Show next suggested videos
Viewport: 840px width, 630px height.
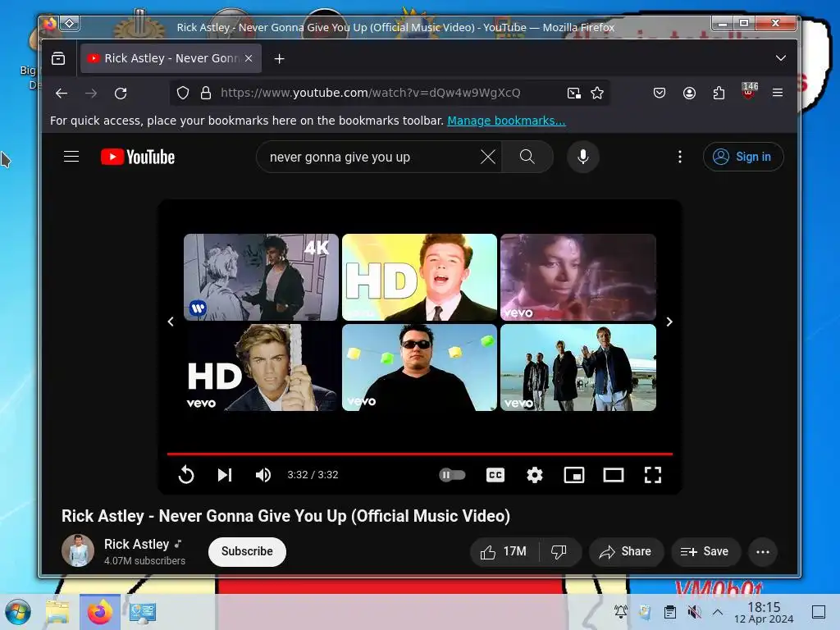(669, 322)
